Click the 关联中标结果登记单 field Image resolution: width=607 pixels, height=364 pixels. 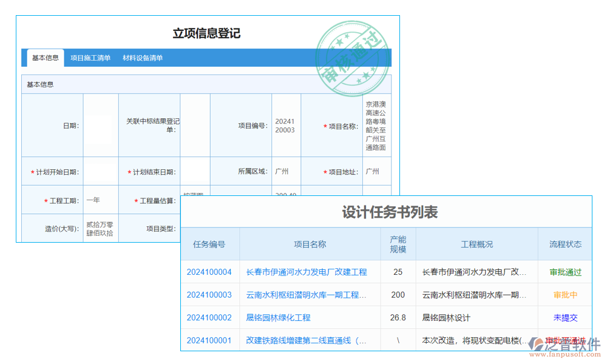click(194, 124)
